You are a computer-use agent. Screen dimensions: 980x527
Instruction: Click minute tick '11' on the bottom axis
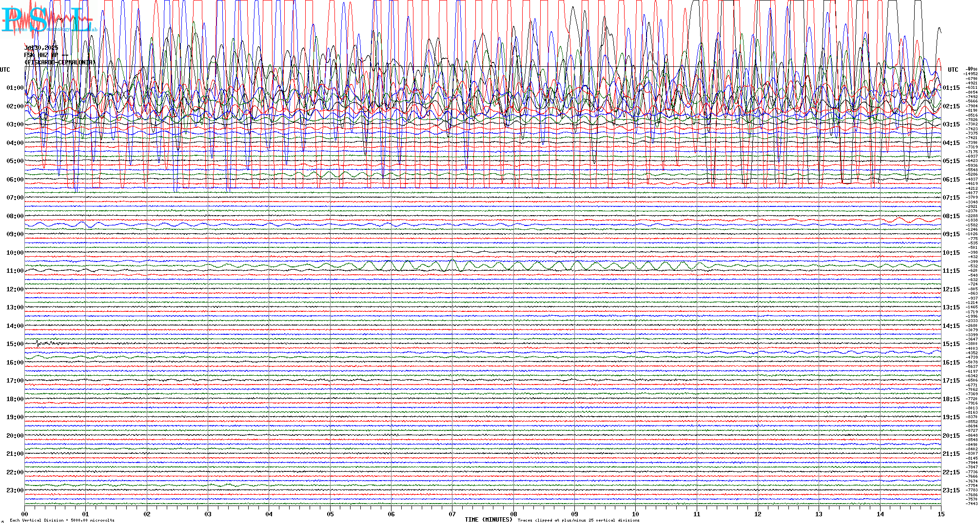[697, 514]
